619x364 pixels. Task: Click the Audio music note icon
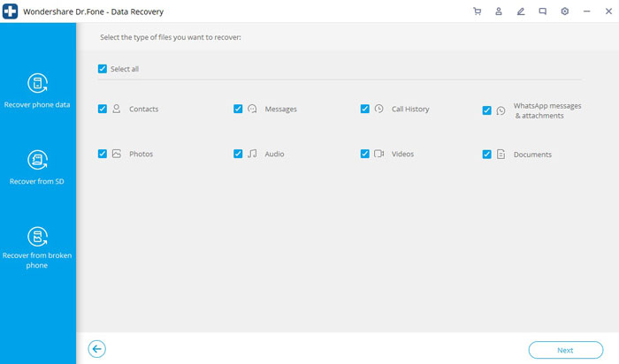tap(252, 154)
